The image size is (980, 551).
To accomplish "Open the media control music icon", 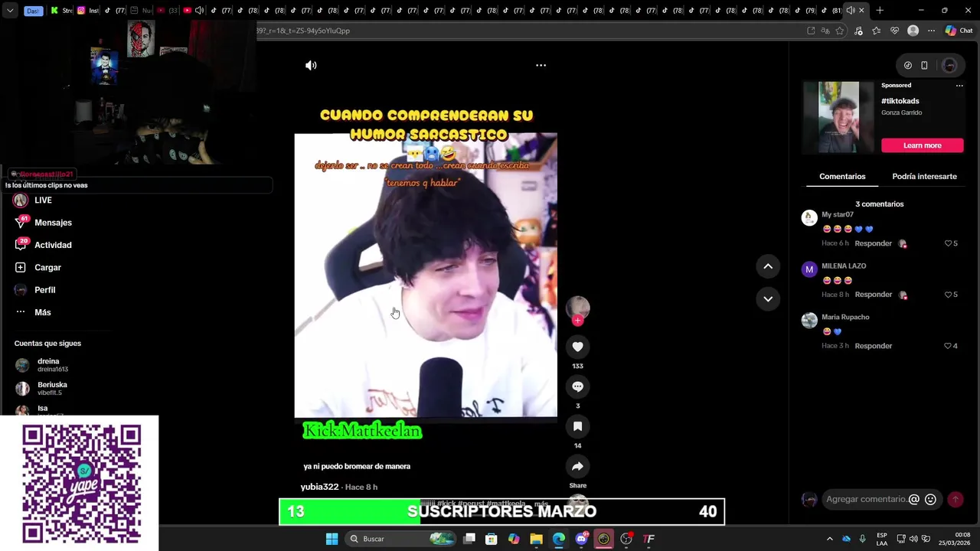I will click(x=858, y=31).
